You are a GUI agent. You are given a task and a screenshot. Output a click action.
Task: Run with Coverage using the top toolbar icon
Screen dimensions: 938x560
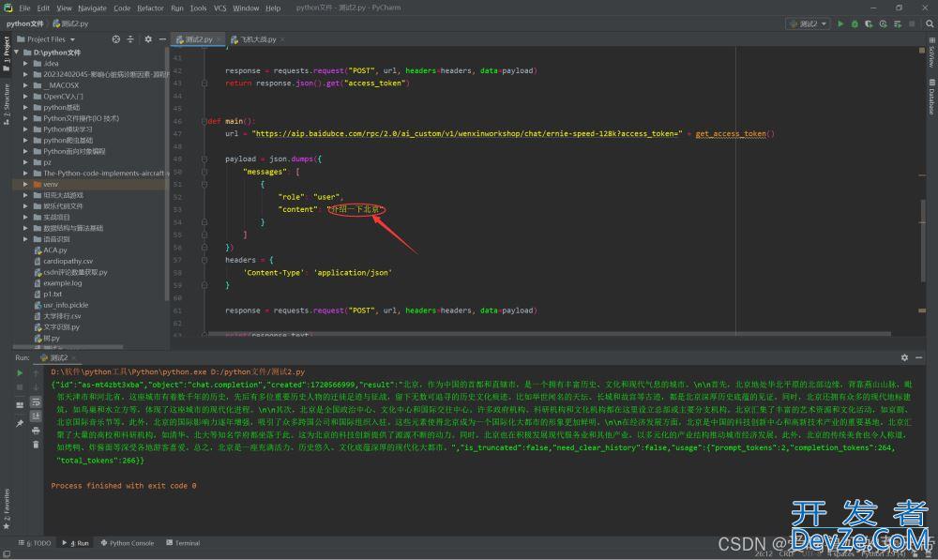pyautogui.click(x=869, y=24)
